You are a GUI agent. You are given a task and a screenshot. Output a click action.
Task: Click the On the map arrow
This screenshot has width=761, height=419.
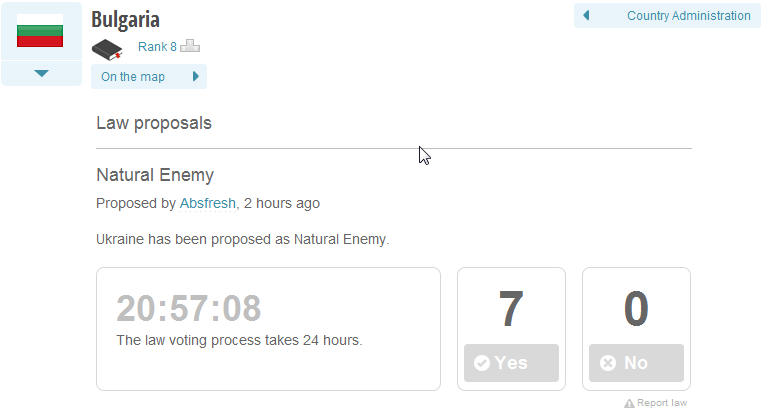click(x=196, y=76)
